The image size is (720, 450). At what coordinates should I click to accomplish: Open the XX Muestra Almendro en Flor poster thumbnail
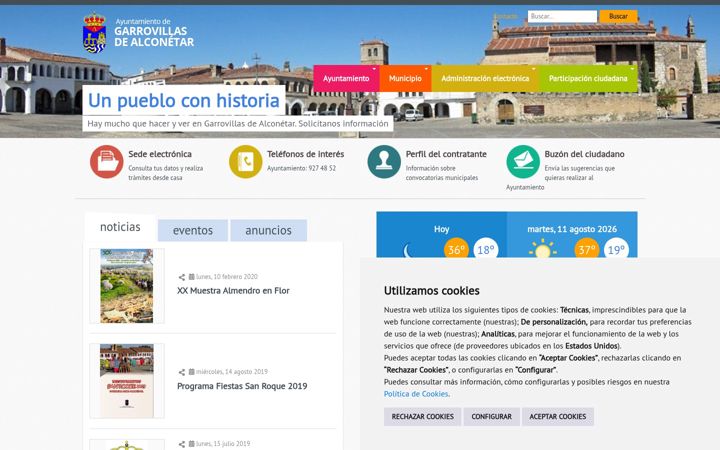tap(127, 286)
